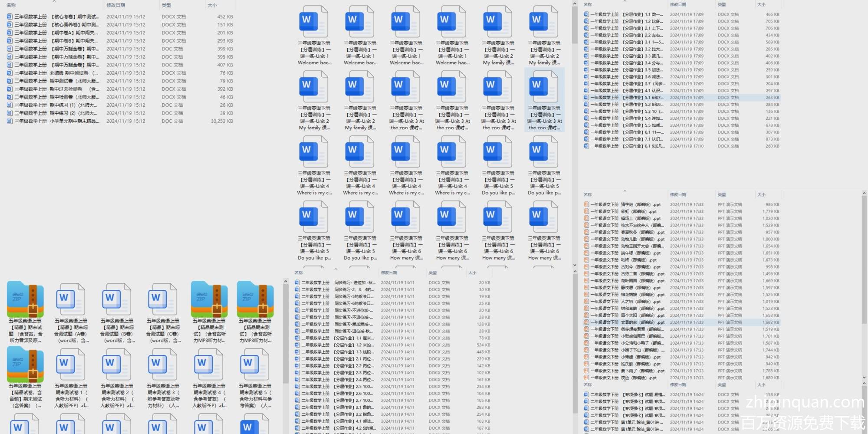This screenshot has width=868, height=434.
Task: Sort PPT file list by 大小 column
Action: click(761, 195)
